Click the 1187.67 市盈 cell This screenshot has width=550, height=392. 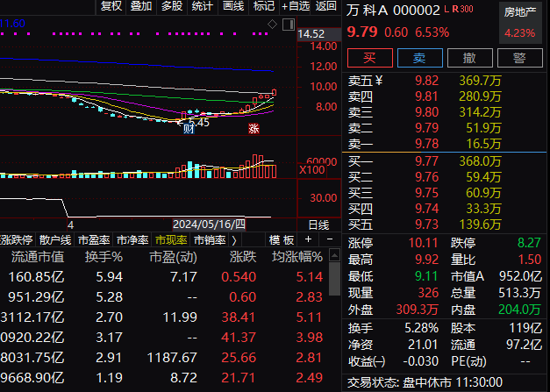tap(172, 358)
